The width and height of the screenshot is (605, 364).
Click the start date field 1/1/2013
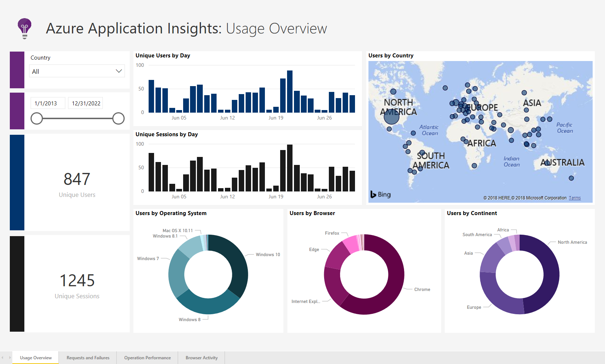[x=48, y=103]
